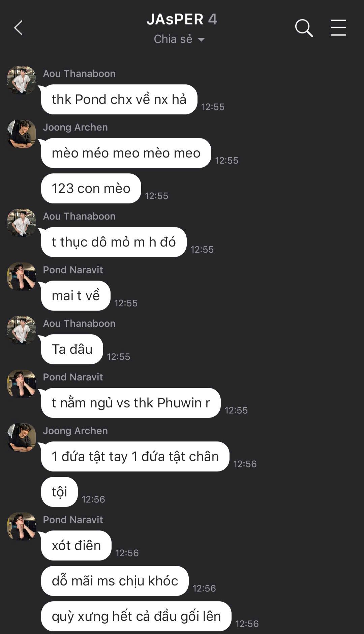364x634 pixels.
Task: Tap the 'Ta đâu' message bubble
Action: 72,349
